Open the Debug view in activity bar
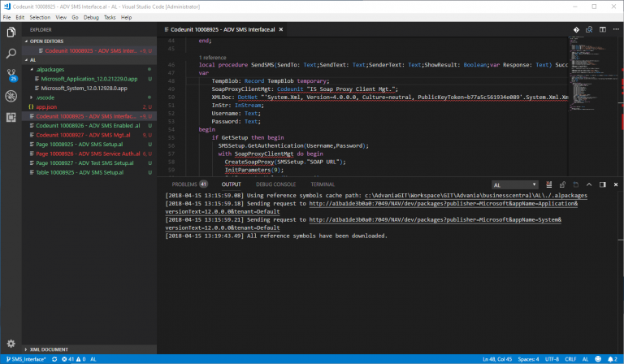The height and width of the screenshot is (364, 624). tap(11, 96)
